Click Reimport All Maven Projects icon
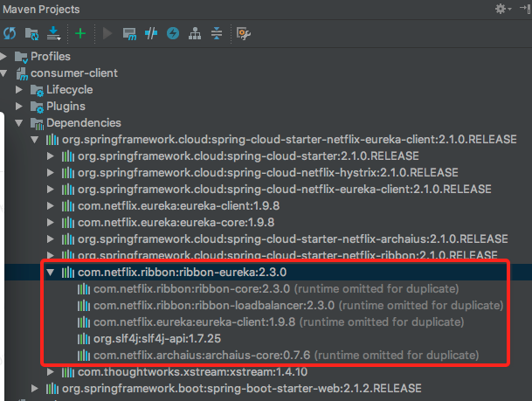Image resolution: width=532 pixels, height=401 pixels. pos(10,33)
